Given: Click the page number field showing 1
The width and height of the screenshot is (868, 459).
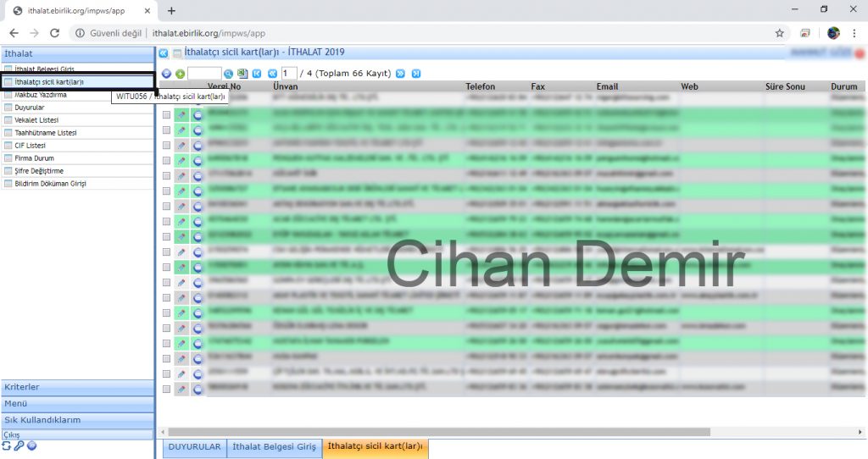Looking at the screenshot, I should tap(288, 74).
